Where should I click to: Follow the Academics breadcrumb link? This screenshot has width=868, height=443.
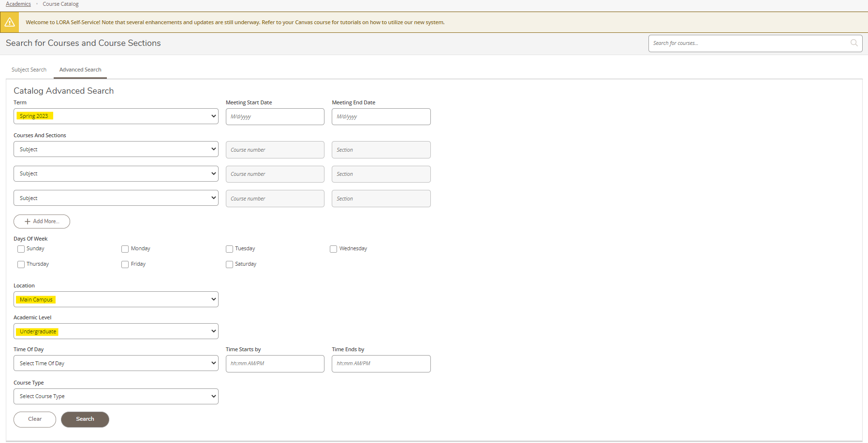18,4
